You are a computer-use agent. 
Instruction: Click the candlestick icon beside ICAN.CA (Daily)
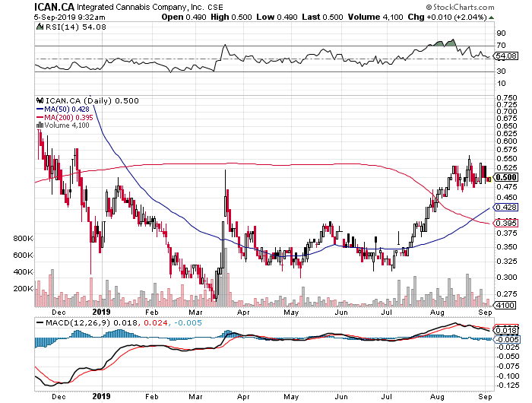(x=40, y=100)
